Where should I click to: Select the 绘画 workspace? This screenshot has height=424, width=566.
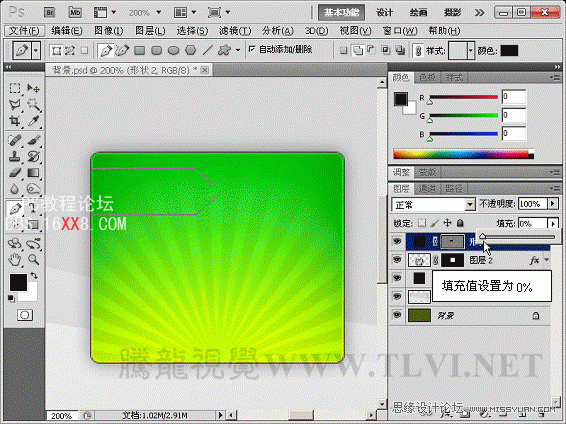[x=418, y=13]
